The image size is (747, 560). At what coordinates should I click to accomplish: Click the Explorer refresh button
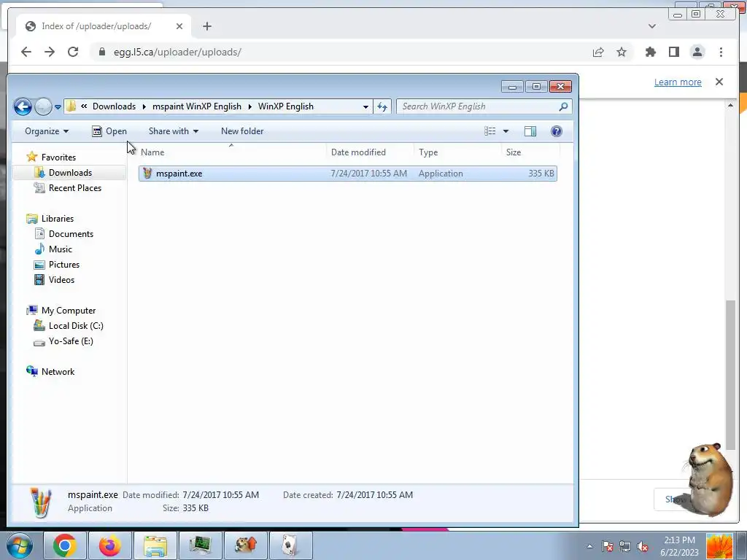(382, 106)
